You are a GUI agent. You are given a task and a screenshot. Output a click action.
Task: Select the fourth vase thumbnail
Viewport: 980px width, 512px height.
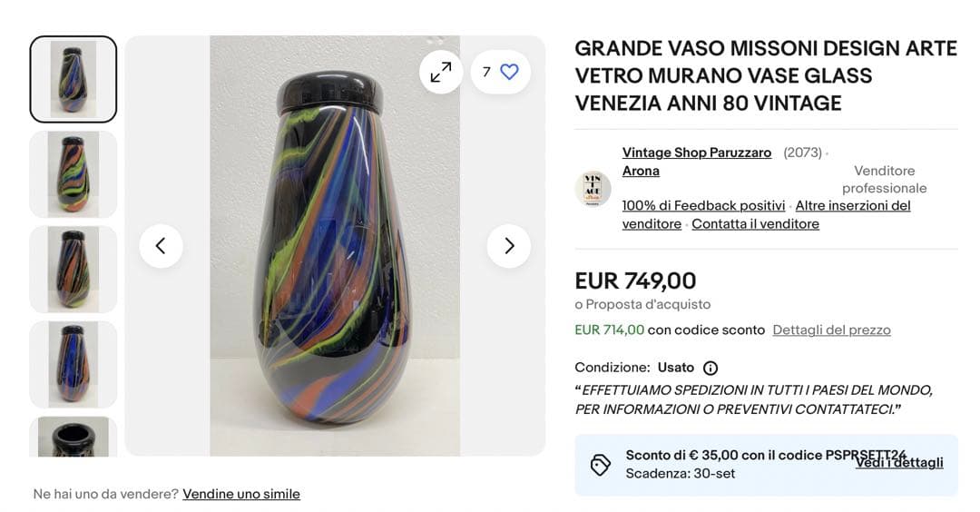coord(73,364)
